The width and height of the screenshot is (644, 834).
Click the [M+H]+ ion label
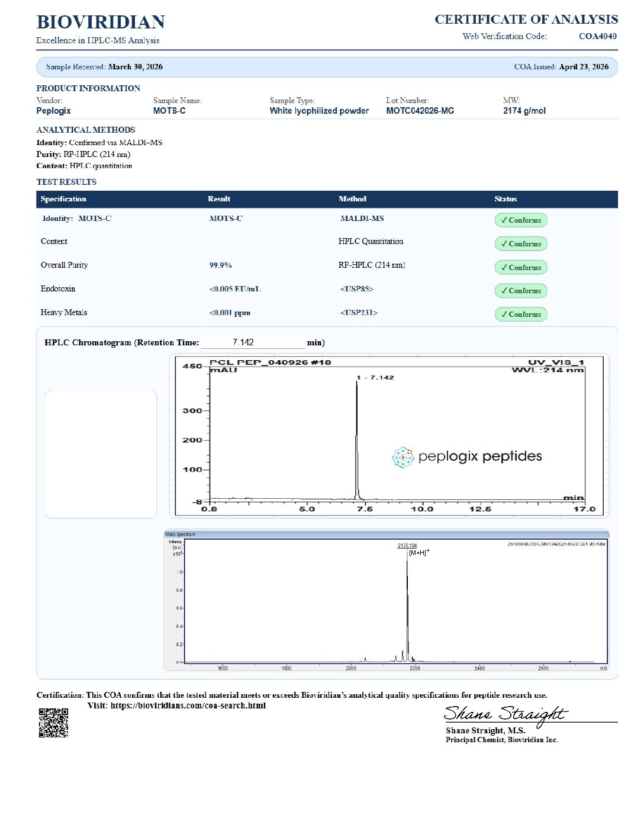click(x=419, y=553)
